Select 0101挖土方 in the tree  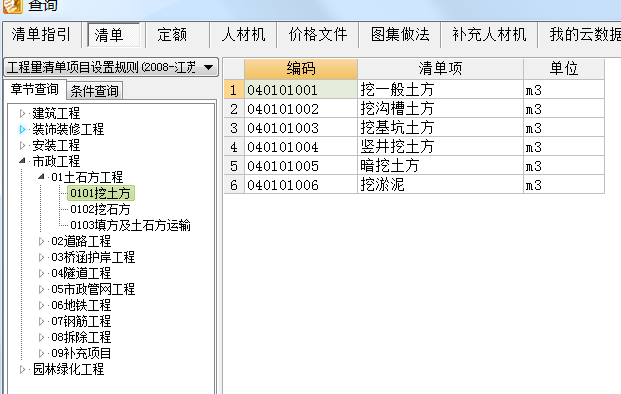pyautogui.click(x=101, y=193)
